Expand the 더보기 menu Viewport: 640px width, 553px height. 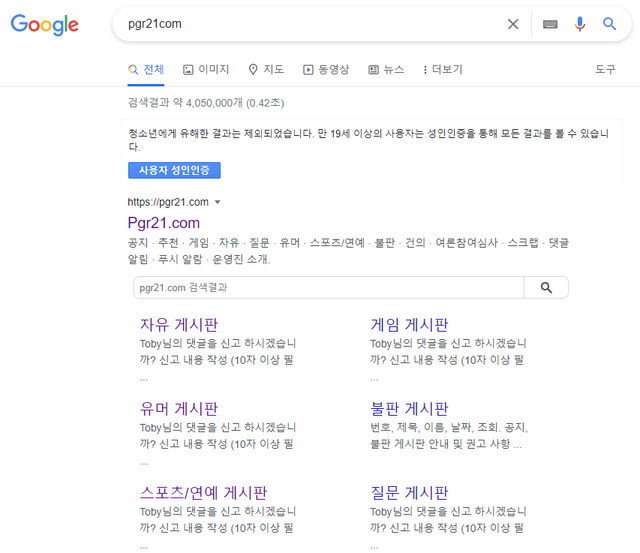click(443, 69)
